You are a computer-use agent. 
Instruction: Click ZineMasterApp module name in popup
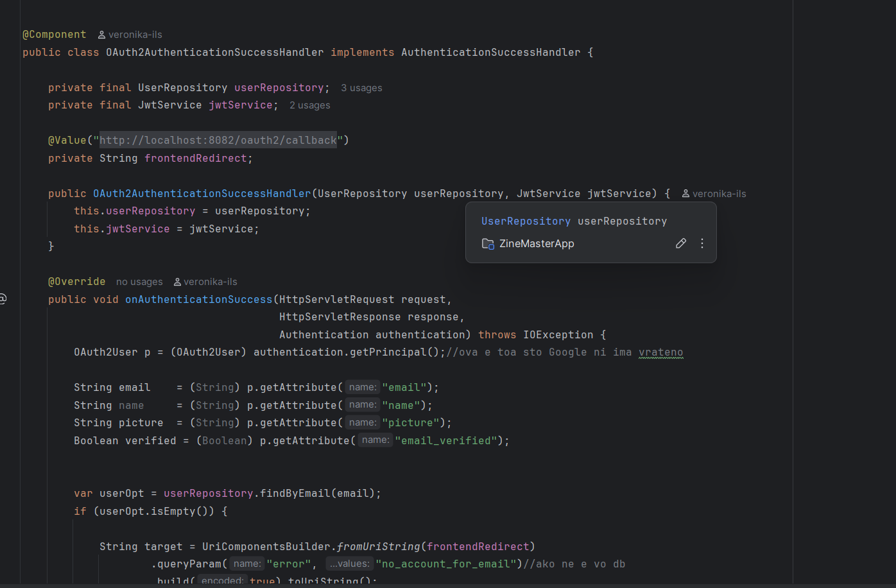(x=537, y=244)
